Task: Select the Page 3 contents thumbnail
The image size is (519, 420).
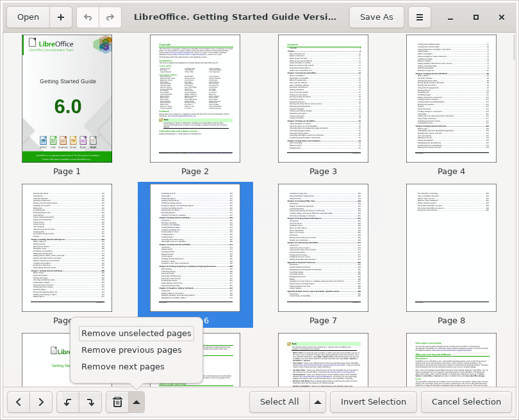Action: click(323, 99)
